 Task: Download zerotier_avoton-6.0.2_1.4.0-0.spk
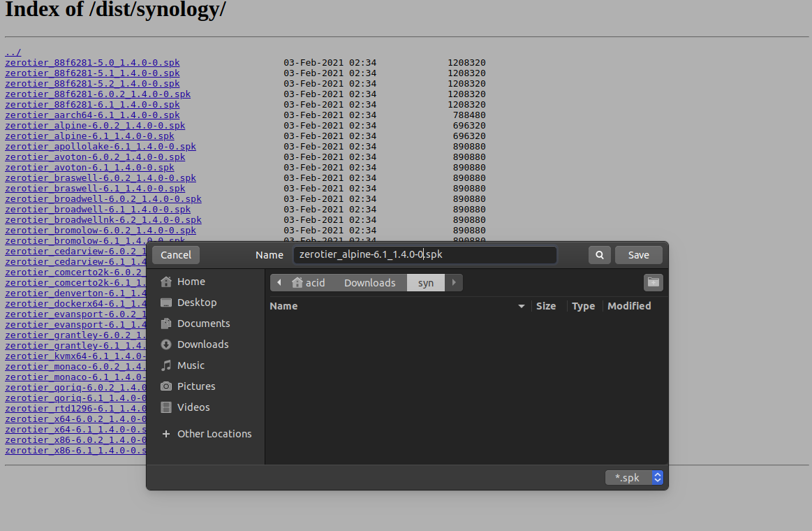pyautogui.click(x=95, y=157)
